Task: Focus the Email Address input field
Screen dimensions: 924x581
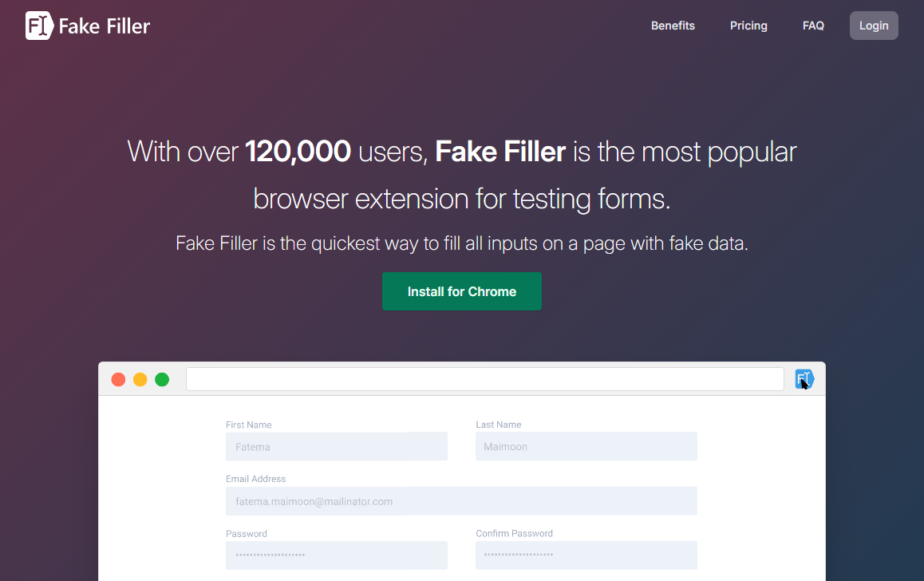Action: pos(461,501)
